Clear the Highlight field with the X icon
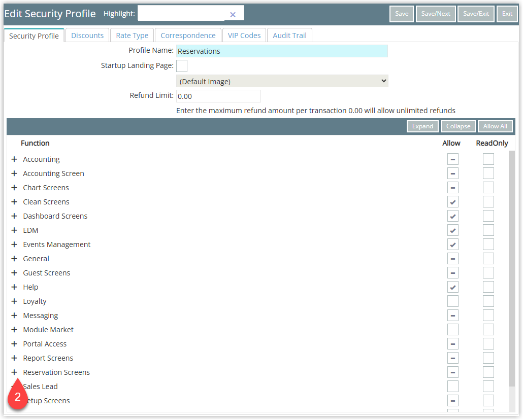 233,15
